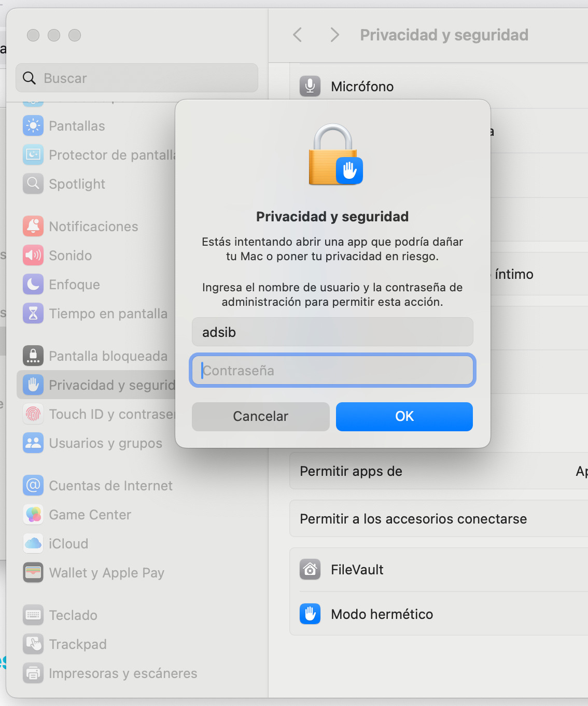Go back using the left chevron

tap(298, 35)
